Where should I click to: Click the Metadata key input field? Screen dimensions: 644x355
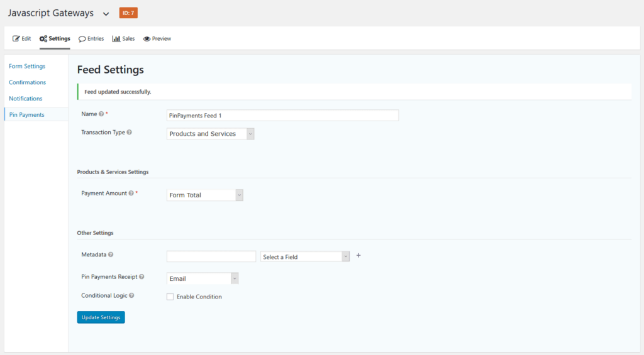211,256
